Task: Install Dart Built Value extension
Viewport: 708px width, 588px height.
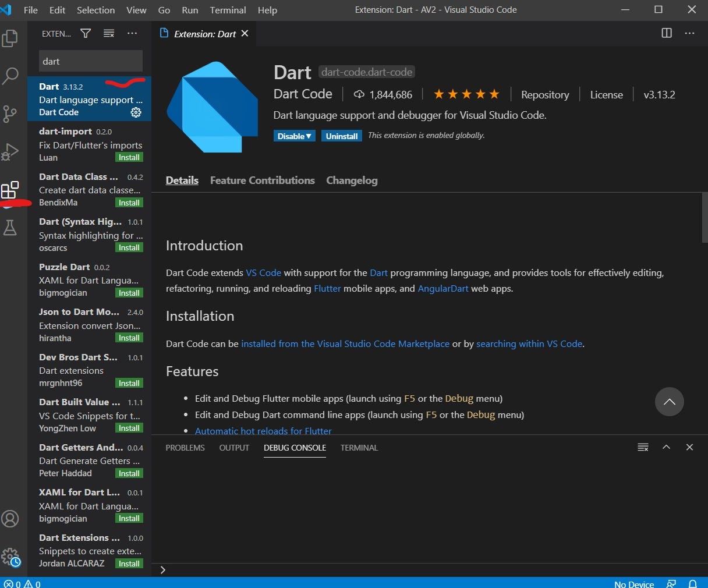Action: [x=129, y=428]
